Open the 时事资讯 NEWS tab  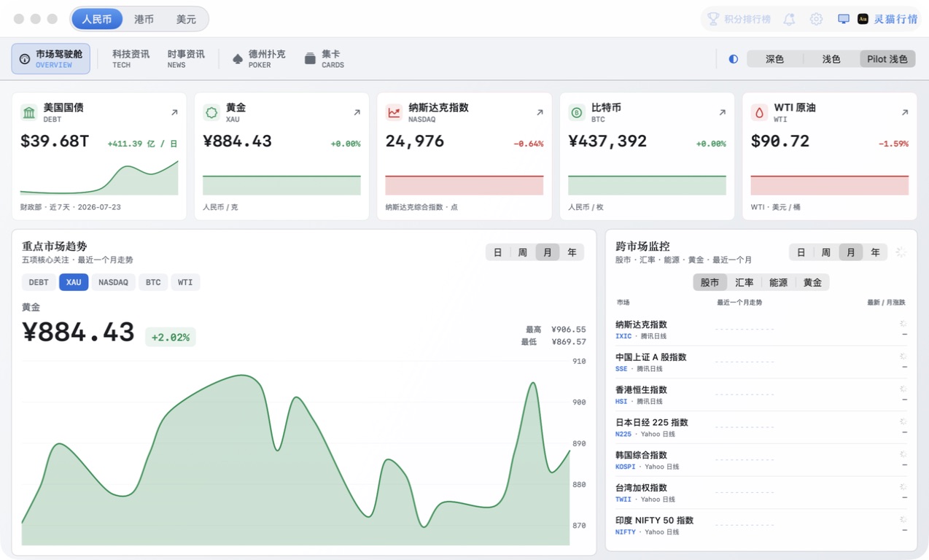click(186, 59)
